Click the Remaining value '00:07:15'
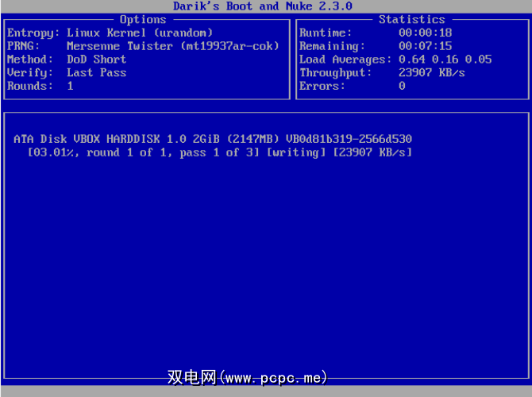532x397 pixels. 425,46
